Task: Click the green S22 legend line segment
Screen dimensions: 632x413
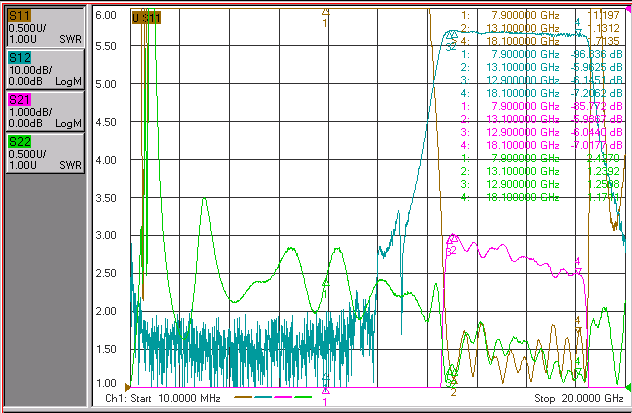Action: pyautogui.click(x=303, y=397)
